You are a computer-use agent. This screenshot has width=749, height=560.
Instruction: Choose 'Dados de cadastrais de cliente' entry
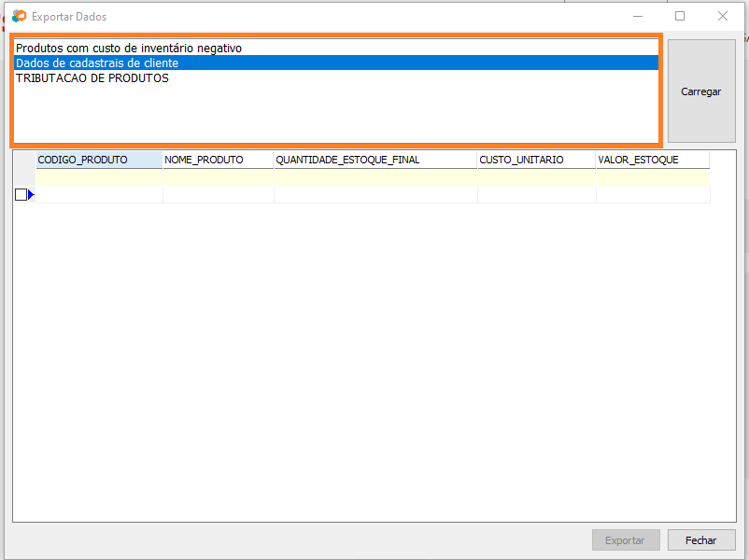coord(97,63)
